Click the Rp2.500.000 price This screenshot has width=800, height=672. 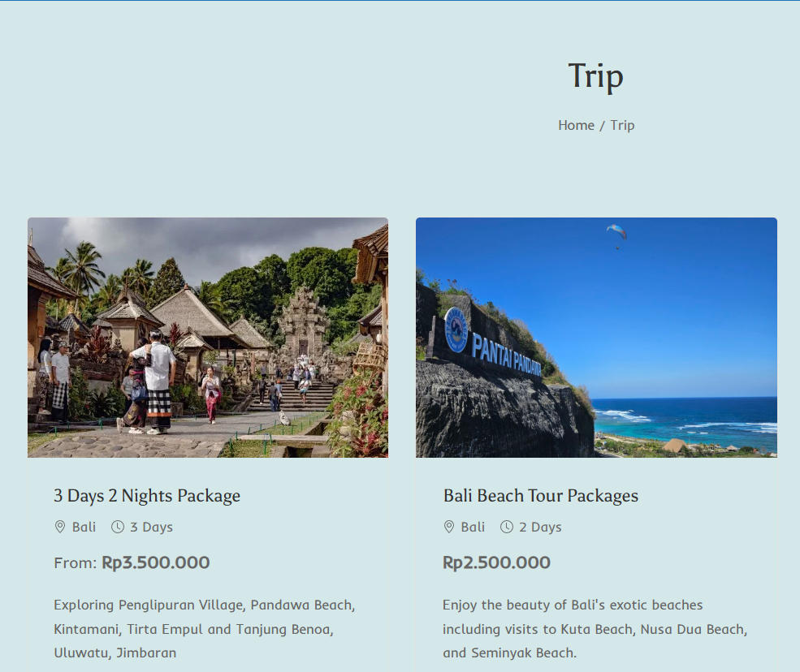tap(496, 562)
